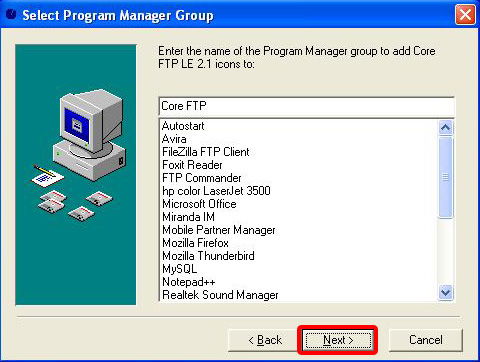This screenshot has width=480, height=362.
Task: Cancel the installation wizard
Action: tap(426, 340)
